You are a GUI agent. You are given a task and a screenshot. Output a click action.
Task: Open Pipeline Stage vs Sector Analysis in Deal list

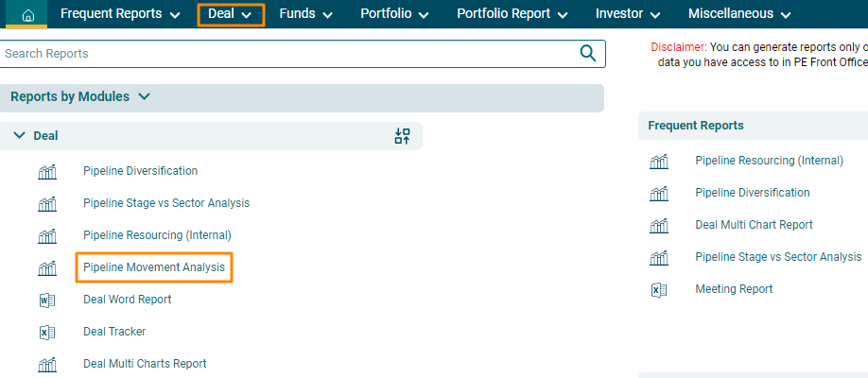166,203
